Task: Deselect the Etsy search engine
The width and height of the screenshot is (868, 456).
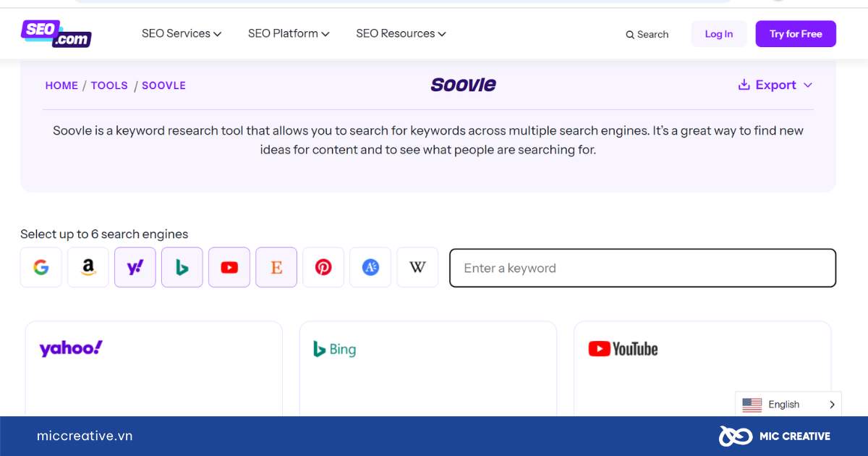Action: [276, 267]
